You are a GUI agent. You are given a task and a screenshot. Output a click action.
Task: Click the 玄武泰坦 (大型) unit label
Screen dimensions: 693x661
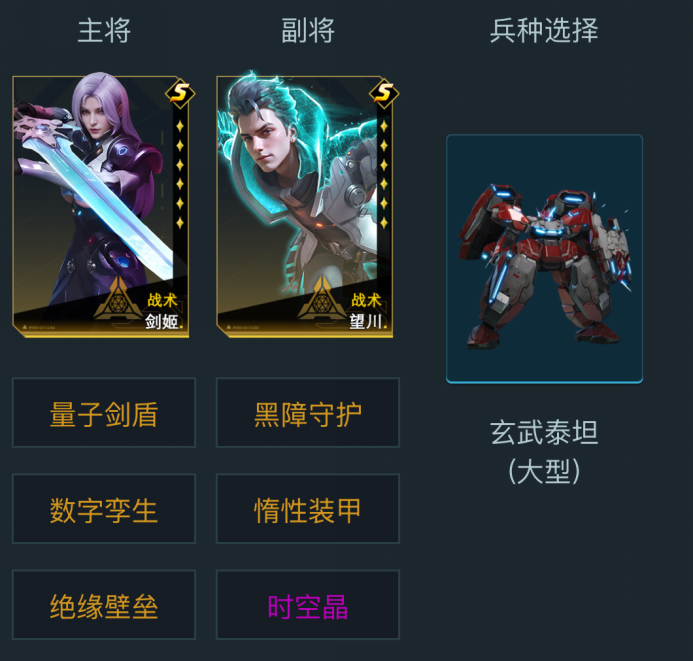(x=544, y=452)
